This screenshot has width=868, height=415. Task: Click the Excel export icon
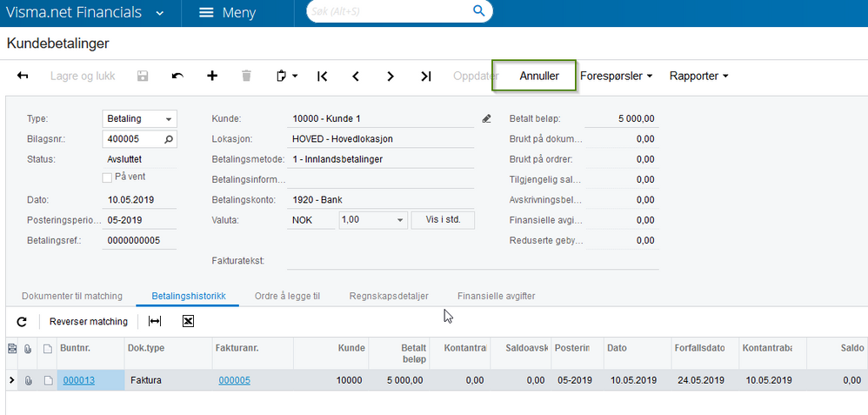click(x=188, y=322)
